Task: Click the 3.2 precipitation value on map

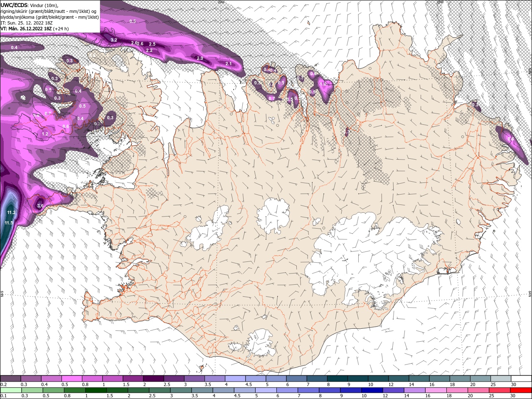Action: (115, 40)
